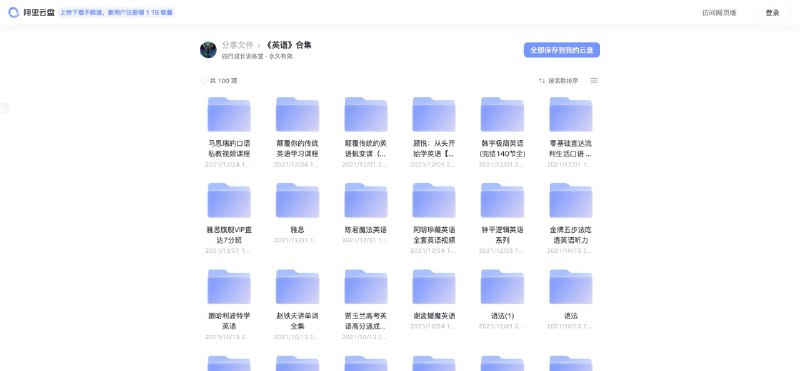The height and width of the screenshot is (371, 800).
Task: Open the 按名称排序 sort dropdown
Action: (559, 81)
